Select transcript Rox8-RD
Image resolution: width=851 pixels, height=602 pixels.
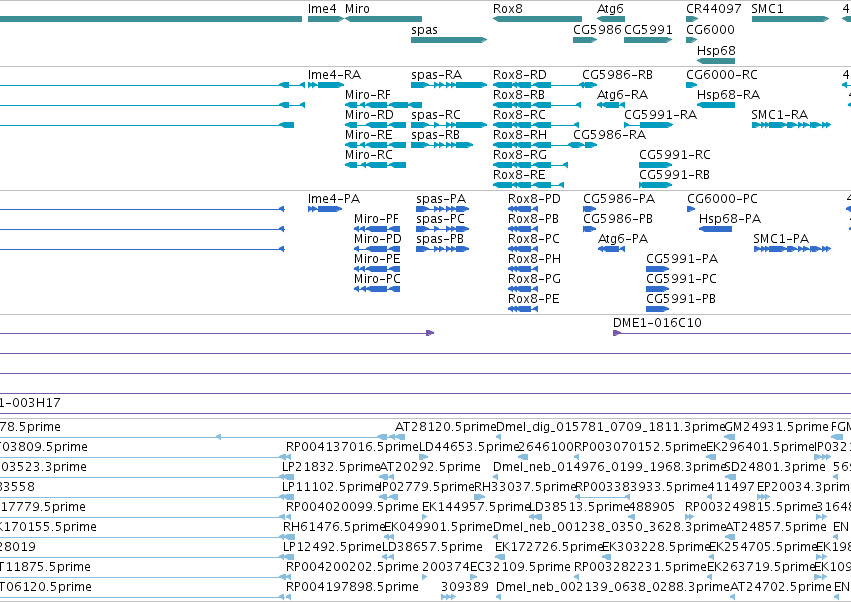(519, 75)
